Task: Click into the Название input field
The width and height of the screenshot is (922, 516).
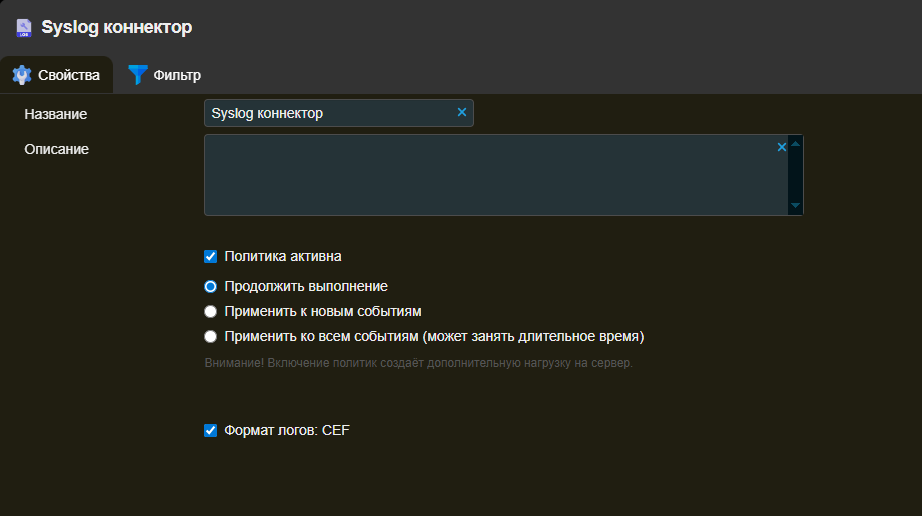Action: 328,113
